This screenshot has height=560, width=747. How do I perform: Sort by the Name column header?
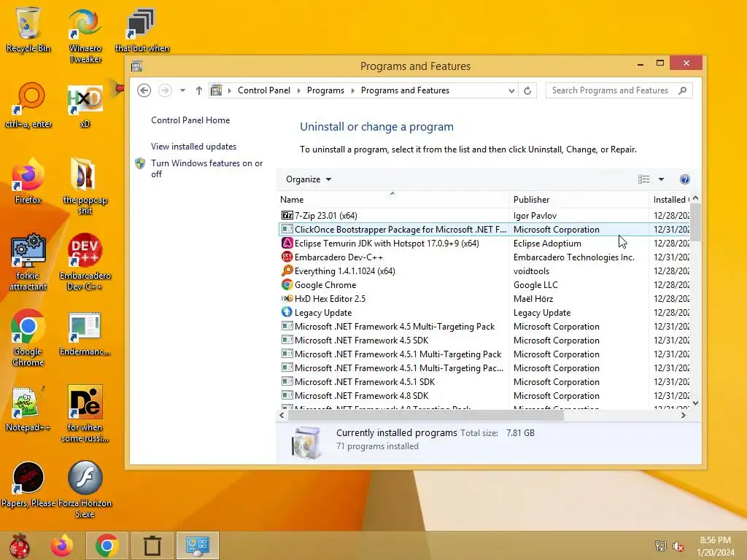(392, 200)
